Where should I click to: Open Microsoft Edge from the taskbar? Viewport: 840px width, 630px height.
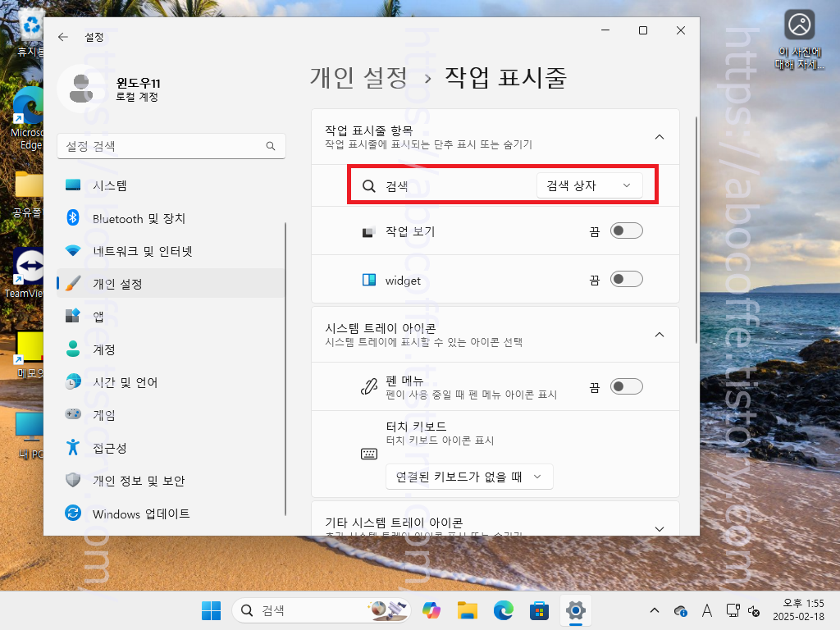[503, 610]
